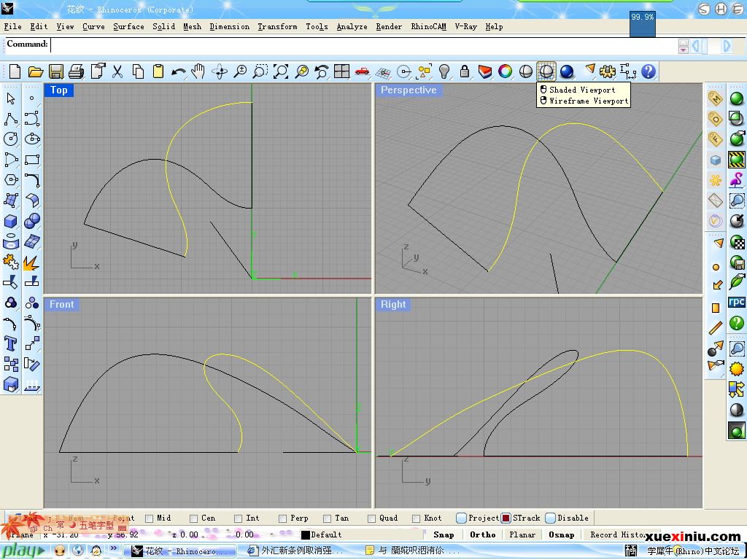Cut selection with the scissors icon
This screenshot has width=747, height=560.
(x=117, y=71)
